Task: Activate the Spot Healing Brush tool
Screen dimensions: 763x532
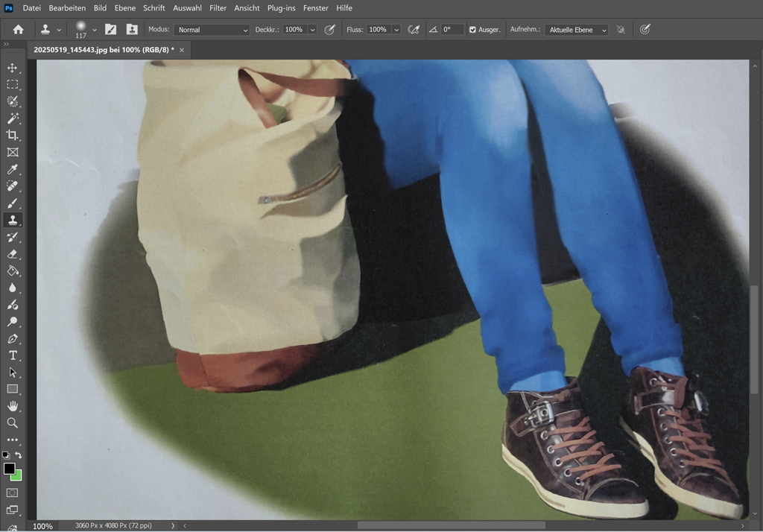Action: 13,186
